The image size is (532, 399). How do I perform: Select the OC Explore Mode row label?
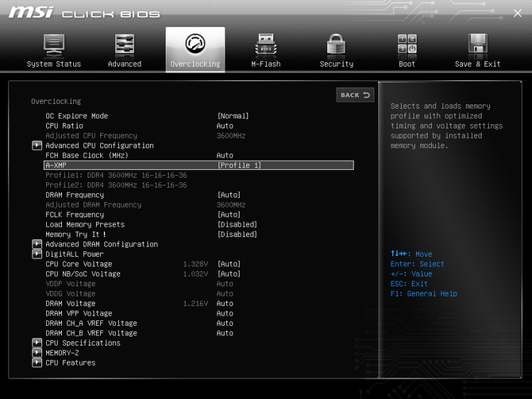(77, 116)
